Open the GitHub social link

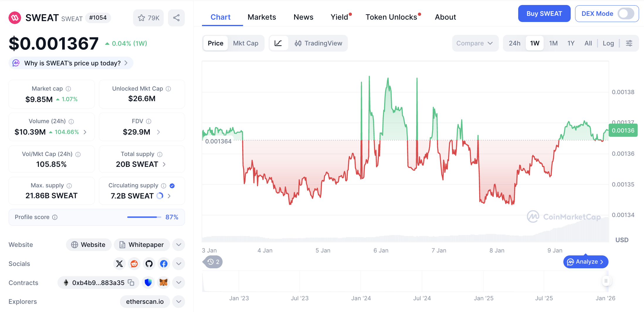(149, 264)
